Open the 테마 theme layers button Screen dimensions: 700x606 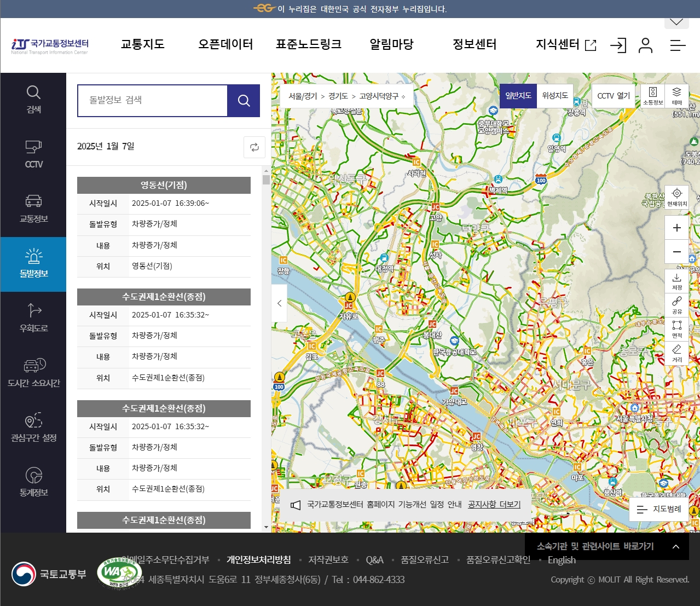pyautogui.click(x=677, y=96)
